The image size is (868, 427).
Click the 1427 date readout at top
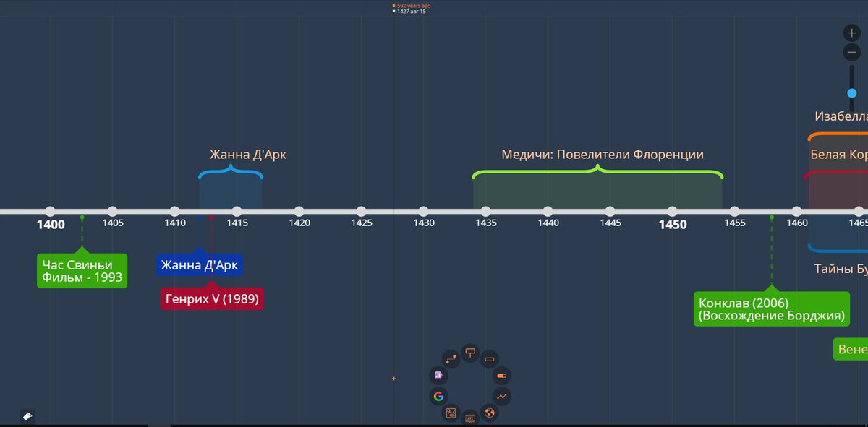point(412,12)
